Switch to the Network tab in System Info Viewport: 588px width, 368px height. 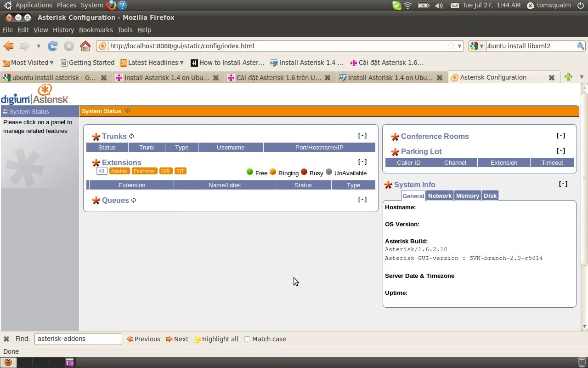(x=440, y=195)
